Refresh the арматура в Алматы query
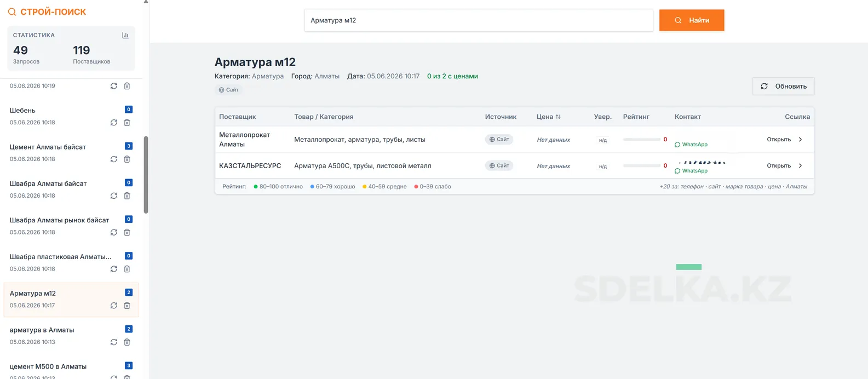 [x=114, y=342]
